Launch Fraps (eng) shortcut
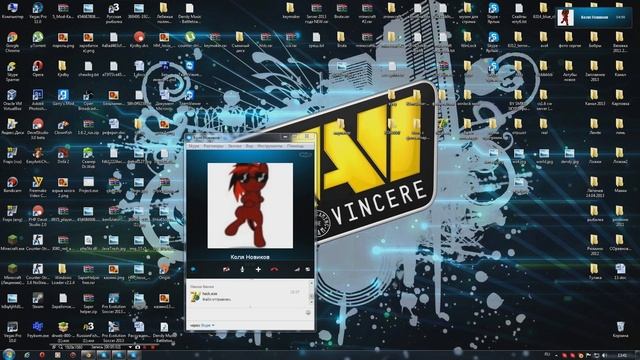 click(12, 214)
